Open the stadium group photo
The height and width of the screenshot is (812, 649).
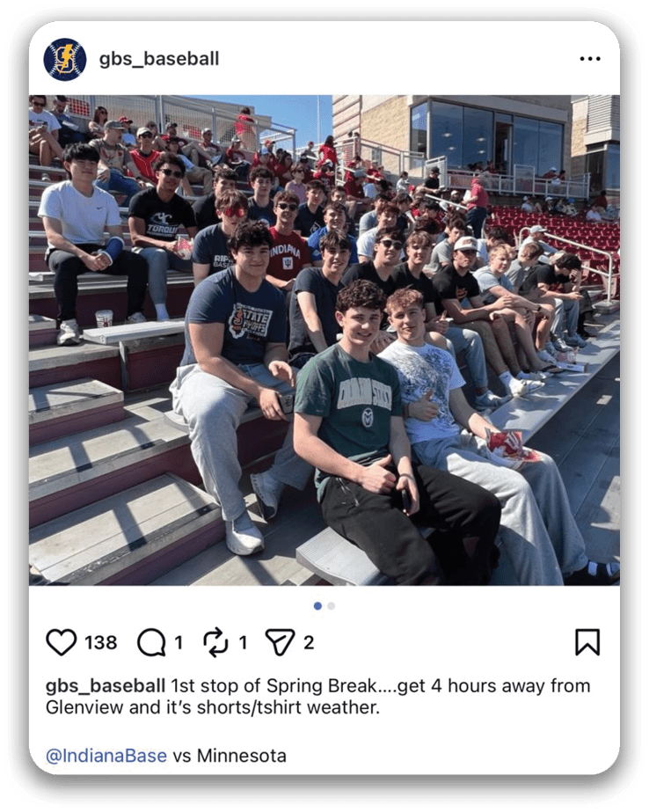pyautogui.click(x=324, y=340)
